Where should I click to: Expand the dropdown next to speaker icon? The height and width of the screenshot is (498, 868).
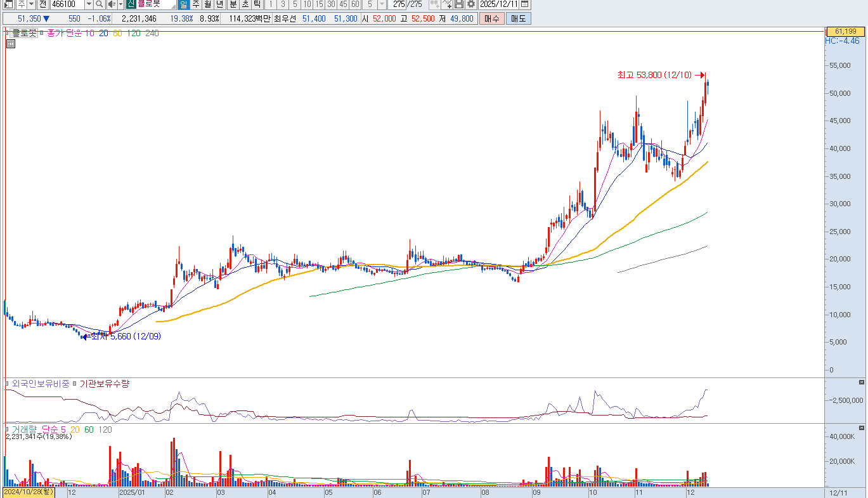click(120, 4)
